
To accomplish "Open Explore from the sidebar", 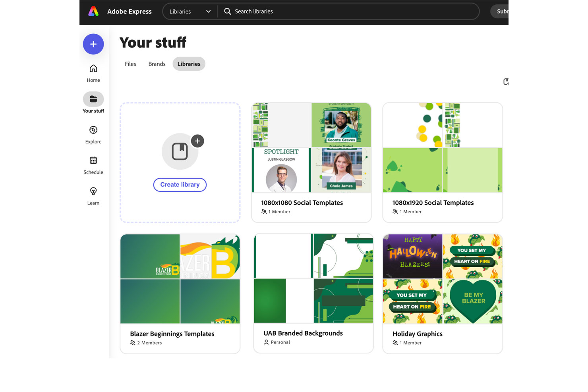I will tap(93, 130).
